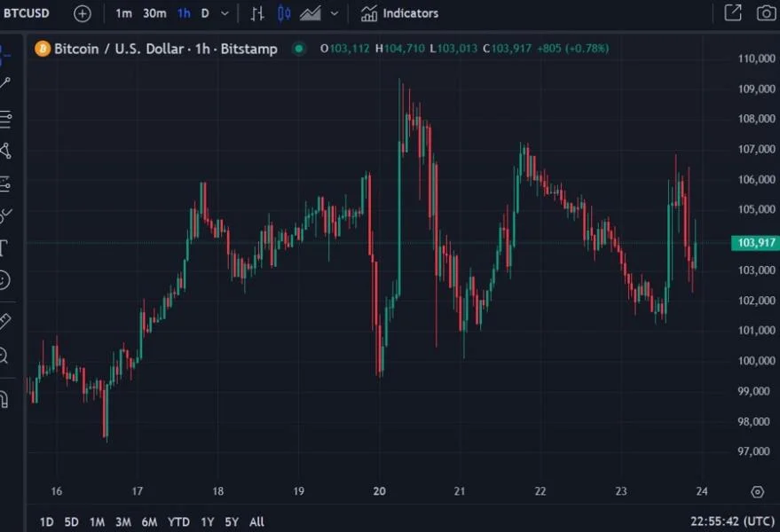
Task: Switch to 1m interval
Action: [x=124, y=13]
